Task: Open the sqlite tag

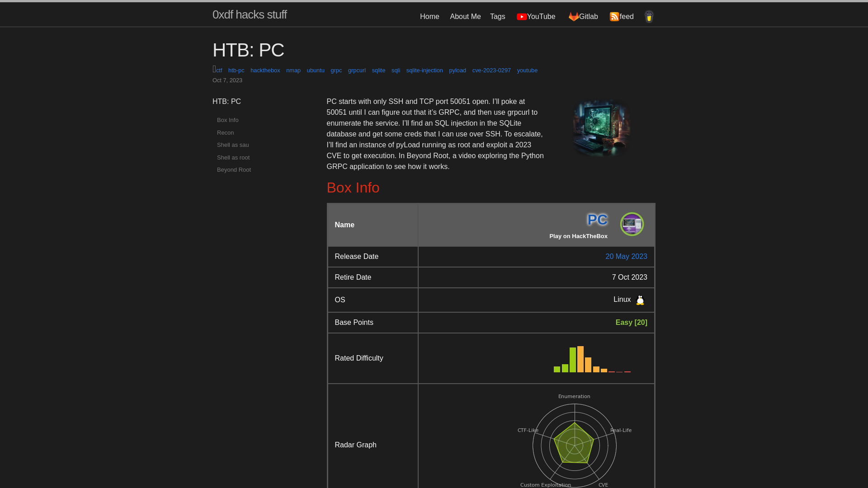Action: pos(378,70)
